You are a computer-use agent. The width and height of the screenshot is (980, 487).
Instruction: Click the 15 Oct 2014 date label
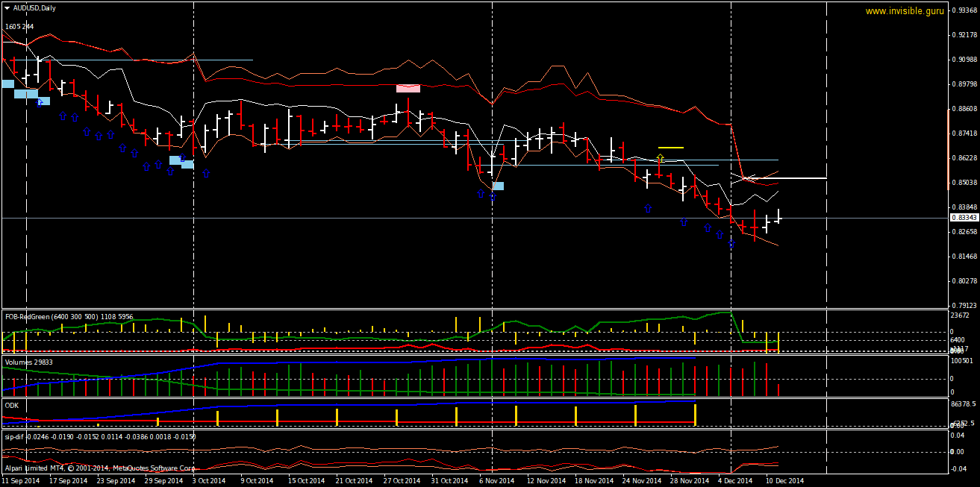[x=306, y=481]
